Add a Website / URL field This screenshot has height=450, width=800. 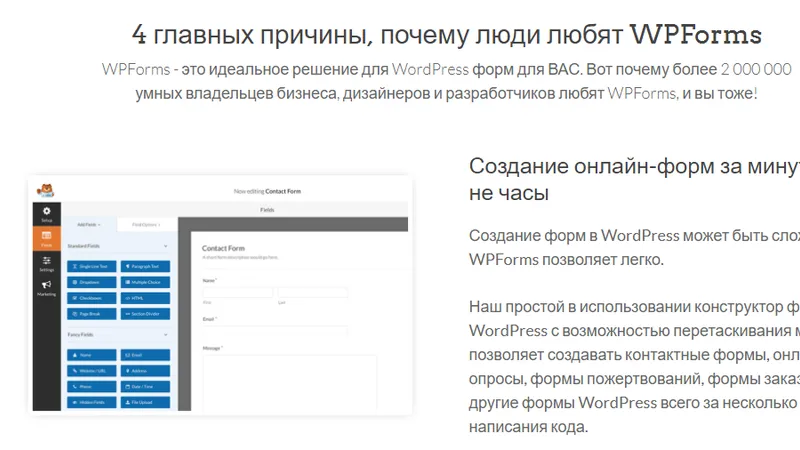pyautogui.click(x=92, y=371)
